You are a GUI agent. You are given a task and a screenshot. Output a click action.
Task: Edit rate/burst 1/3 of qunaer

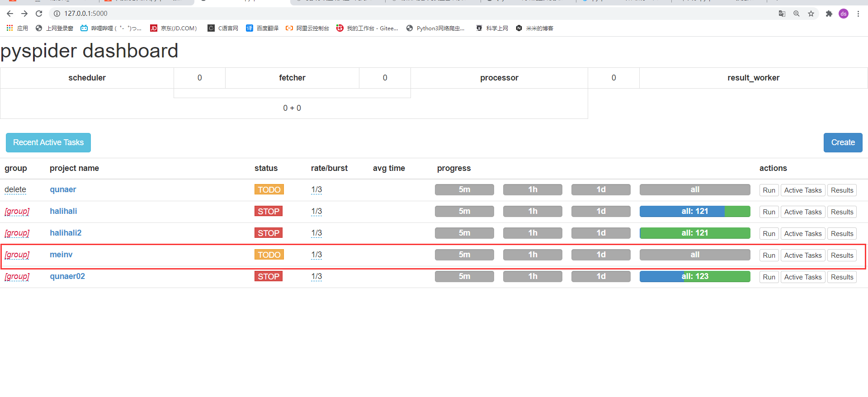(x=316, y=189)
